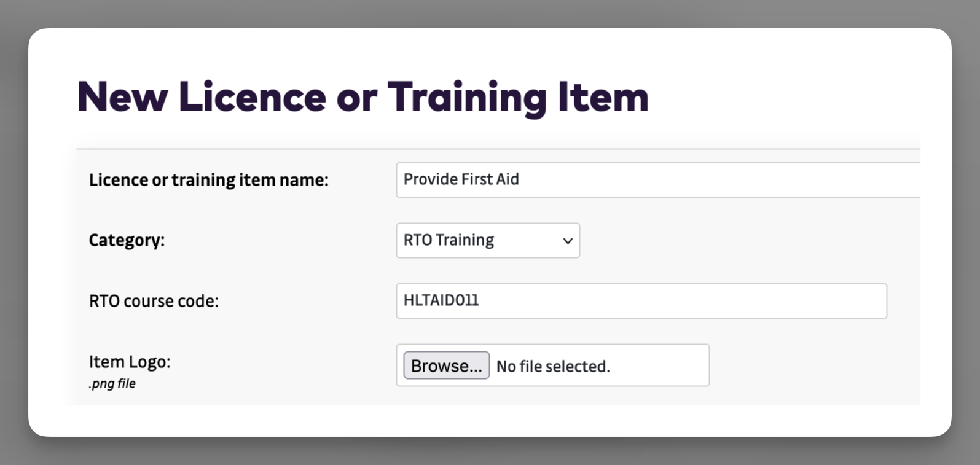The width and height of the screenshot is (980, 465).
Task: Click the ".png file" hint text
Action: pos(112,384)
